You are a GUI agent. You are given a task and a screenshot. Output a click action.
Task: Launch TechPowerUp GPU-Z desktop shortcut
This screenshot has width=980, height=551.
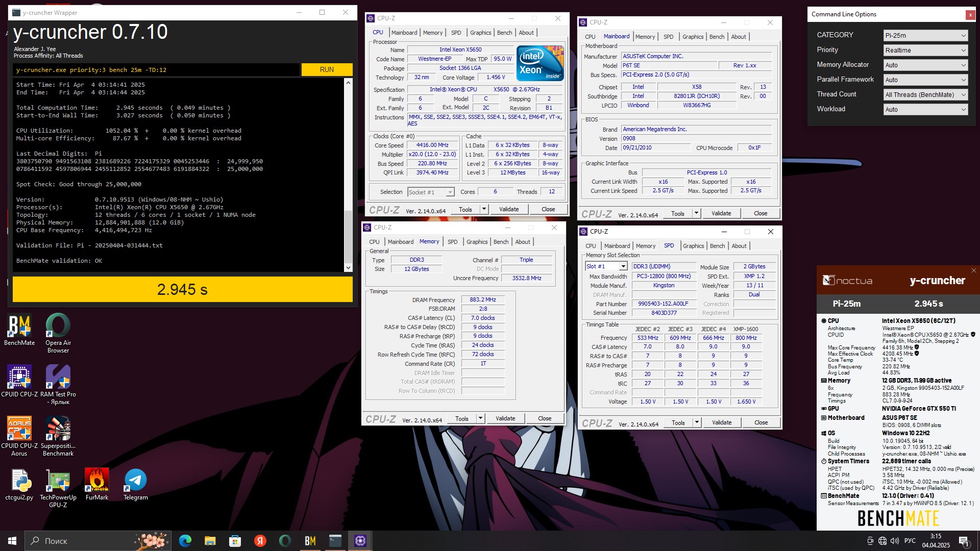pyautogui.click(x=58, y=488)
